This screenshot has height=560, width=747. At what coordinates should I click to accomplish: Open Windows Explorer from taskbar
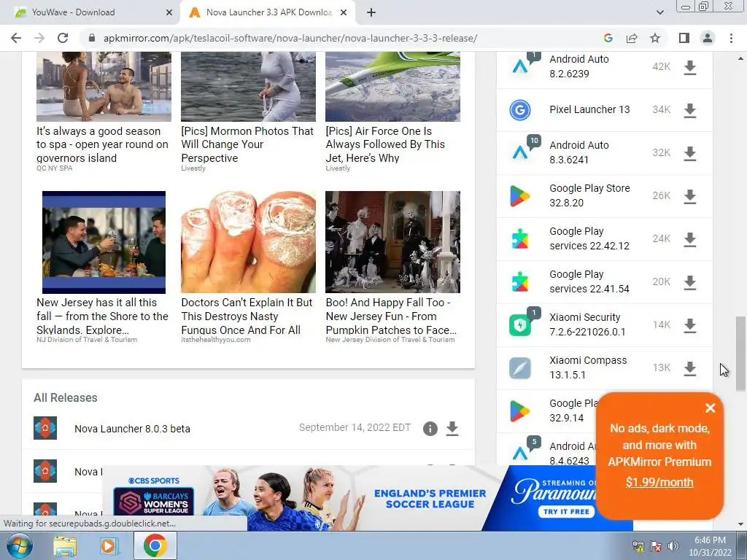tap(65, 546)
